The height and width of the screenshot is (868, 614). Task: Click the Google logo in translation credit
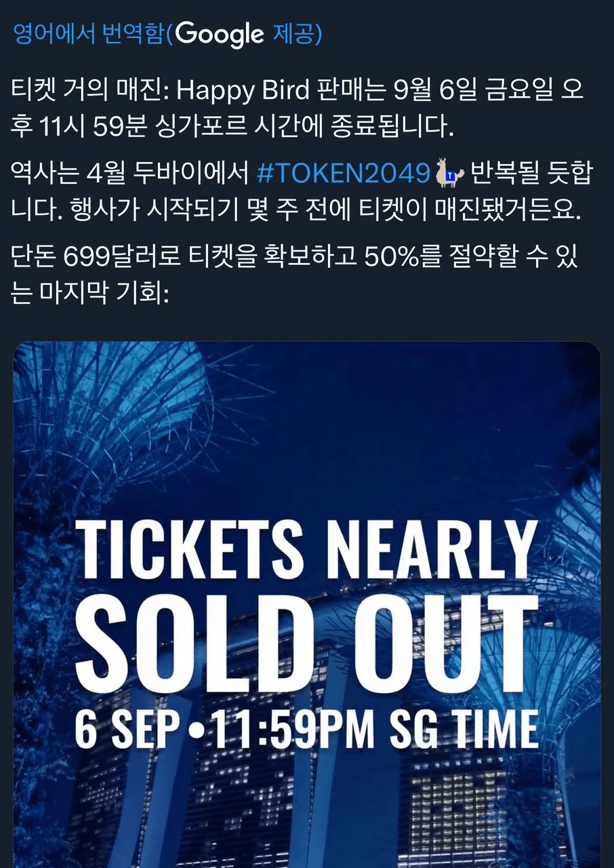point(219,34)
